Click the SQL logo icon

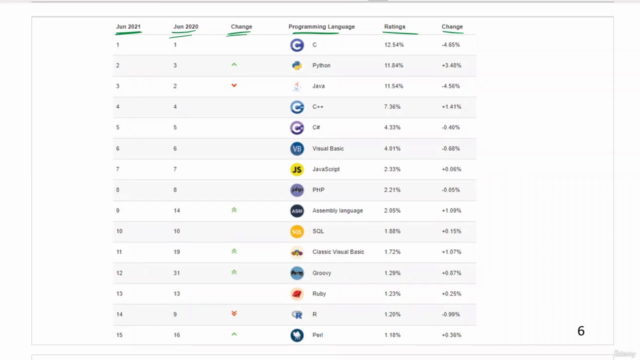(x=297, y=231)
